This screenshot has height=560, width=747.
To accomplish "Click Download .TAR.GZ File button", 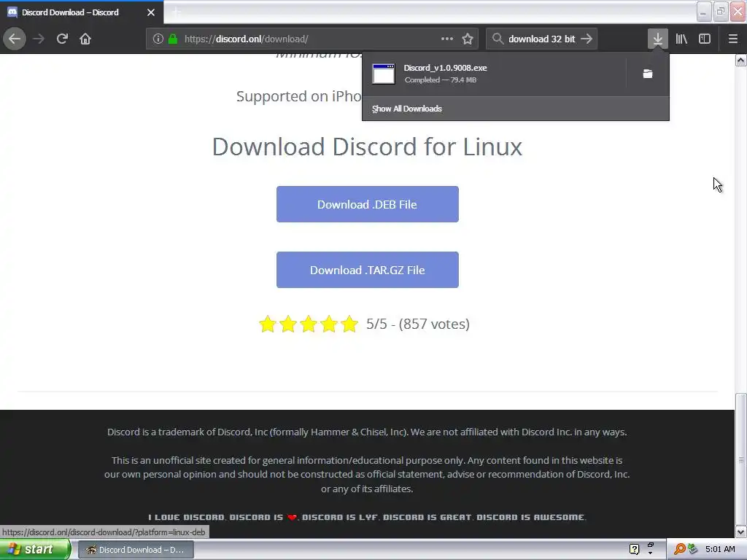I will [368, 270].
